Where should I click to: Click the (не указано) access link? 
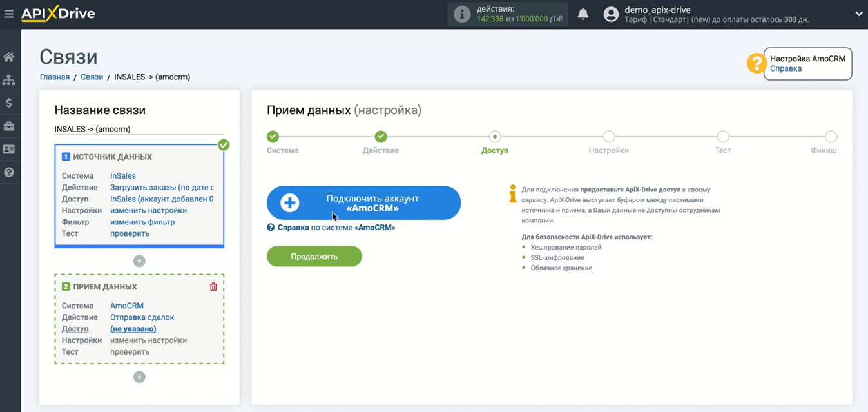tap(133, 329)
